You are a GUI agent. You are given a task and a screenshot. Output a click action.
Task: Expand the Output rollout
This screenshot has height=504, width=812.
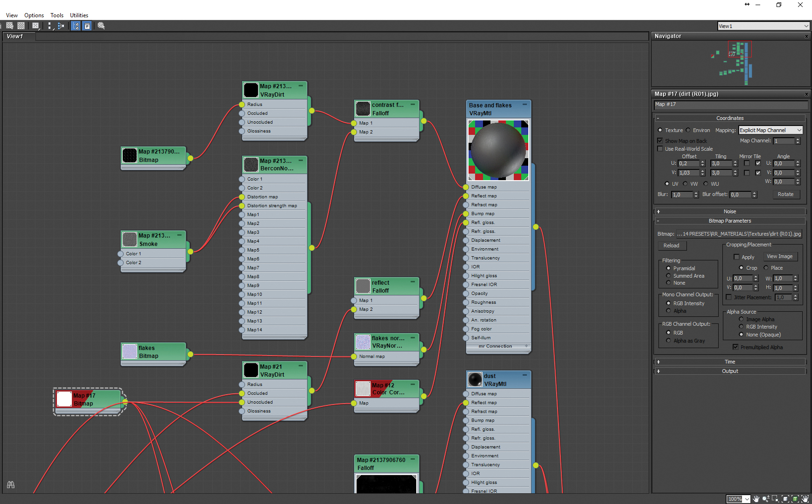click(730, 371)
